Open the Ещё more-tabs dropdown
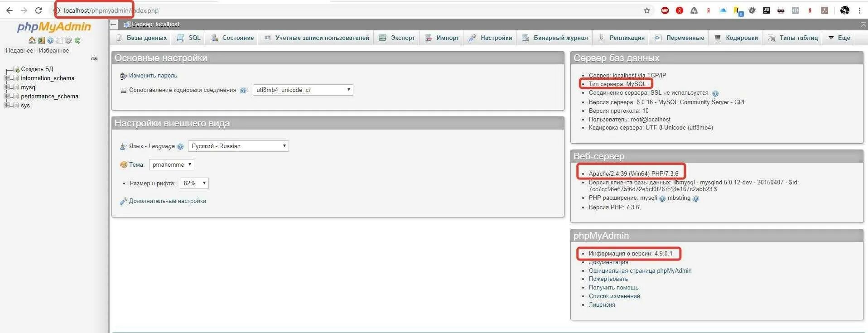868x333 pixels. [839, 38]
